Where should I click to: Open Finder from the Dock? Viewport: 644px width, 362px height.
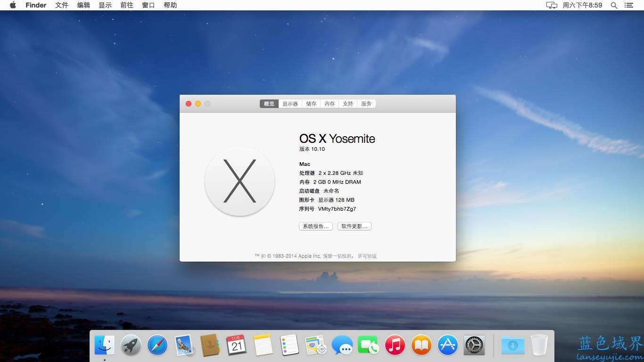coord(105,345)
